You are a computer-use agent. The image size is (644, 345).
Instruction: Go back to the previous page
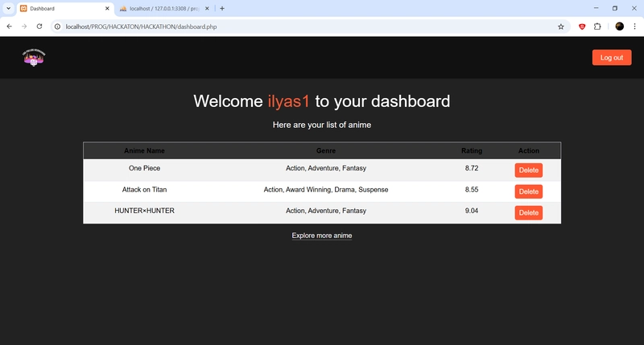pos(10,27)
